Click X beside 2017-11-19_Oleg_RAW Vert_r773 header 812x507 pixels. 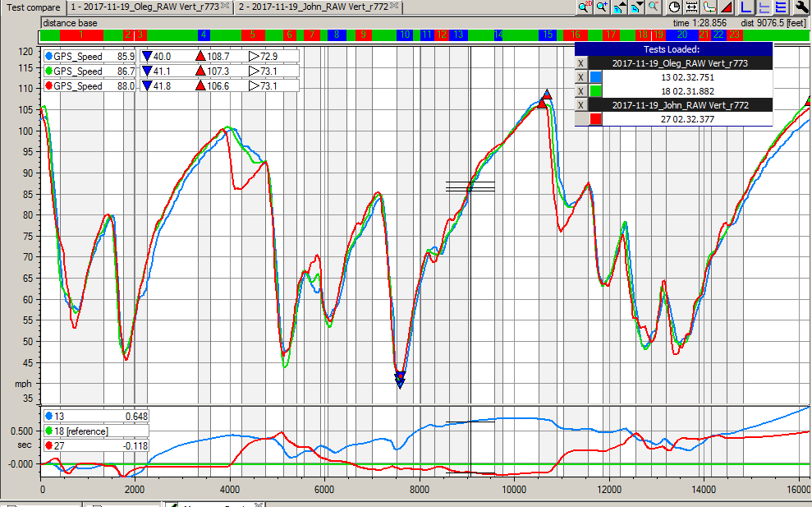pyautogui.click(x=581, y=63)
